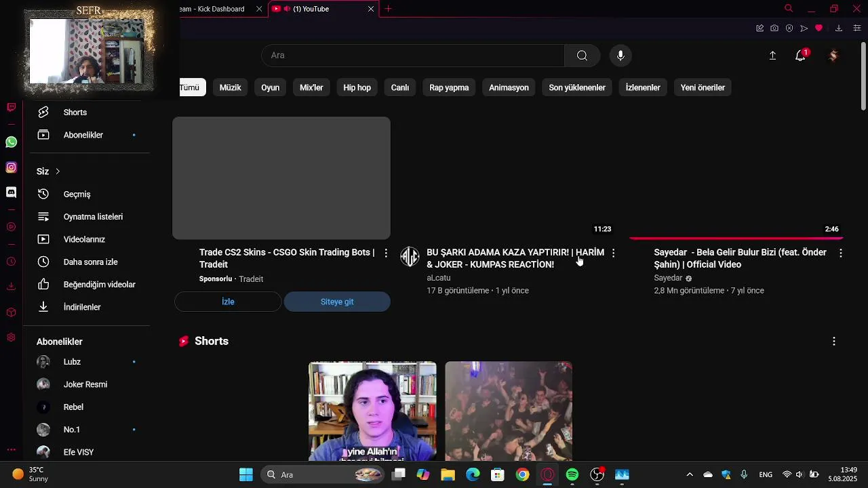Click the toolbar edit/pin page icon
This screenshot has height=488, width=868.
pos(759,28)
